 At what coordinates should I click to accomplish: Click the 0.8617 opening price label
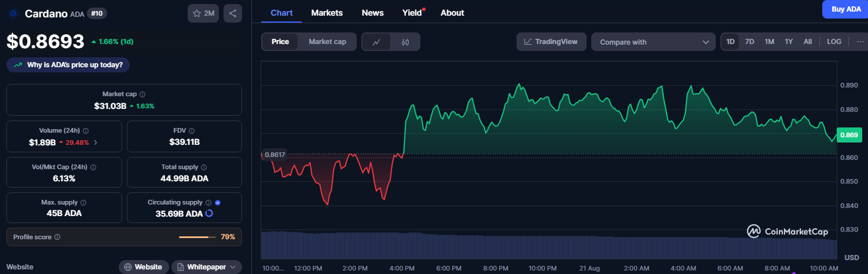[x=275, y=155]
